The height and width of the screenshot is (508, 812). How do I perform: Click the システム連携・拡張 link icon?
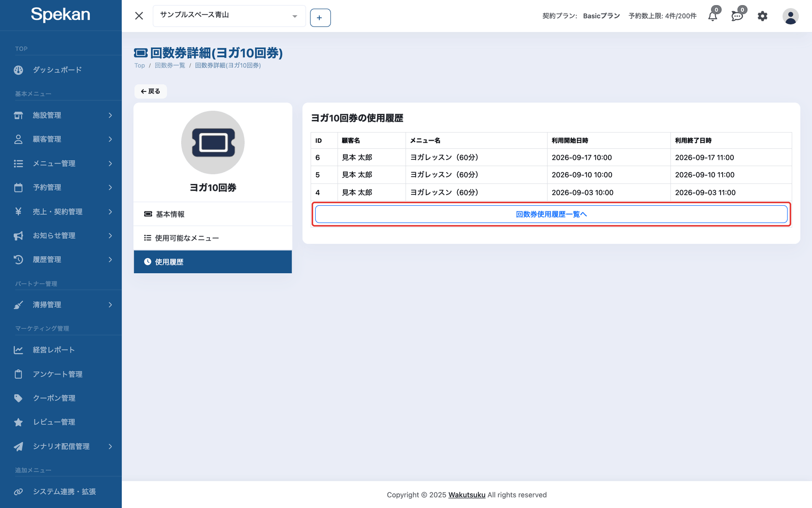[18, 492]
